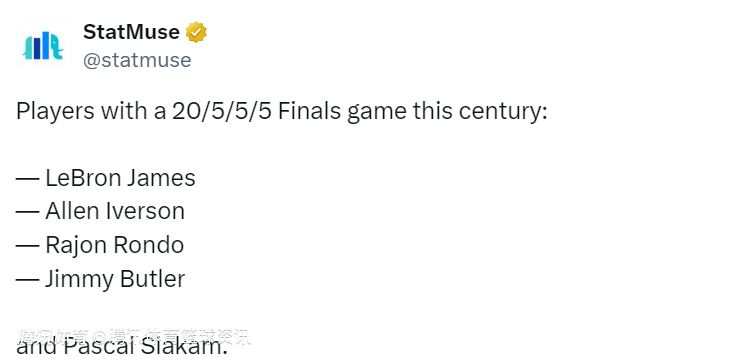This screenshot has height=361, width=756.
Task: Click the LeBron James line
Action: click(106, 178)
